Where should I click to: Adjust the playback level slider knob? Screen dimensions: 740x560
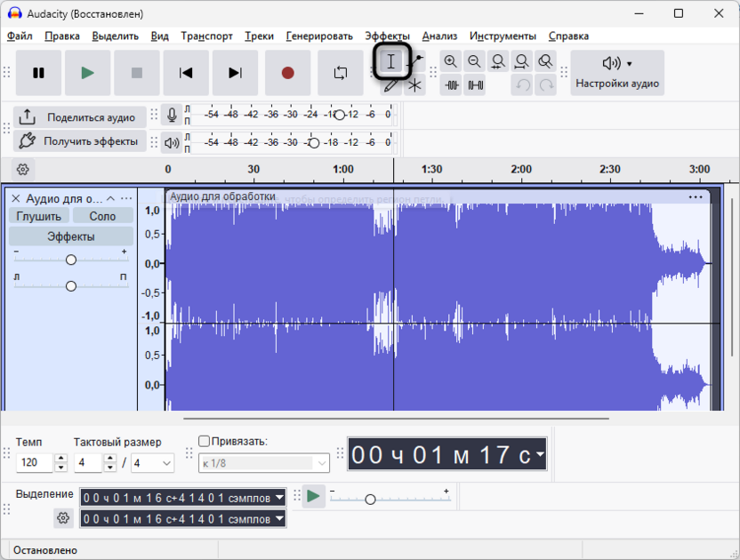(314, 143)
